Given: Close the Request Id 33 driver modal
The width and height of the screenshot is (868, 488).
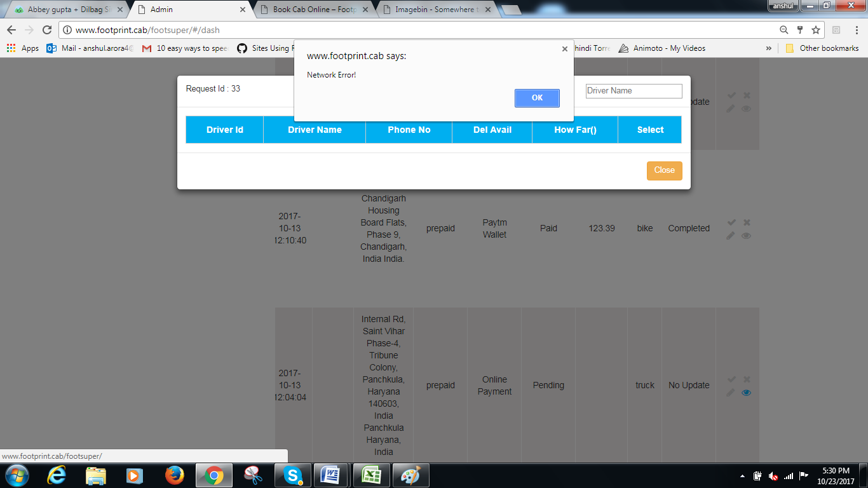Looking at the screenshot, I should pos(664,170).
